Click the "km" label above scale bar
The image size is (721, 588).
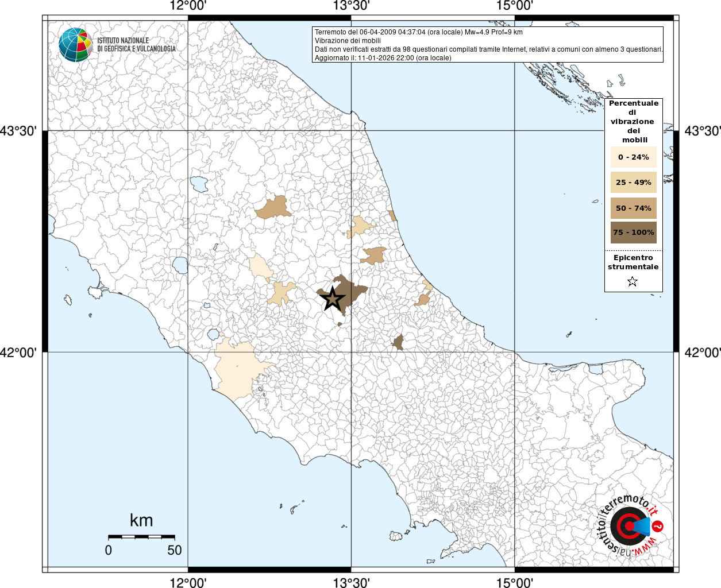141,520
